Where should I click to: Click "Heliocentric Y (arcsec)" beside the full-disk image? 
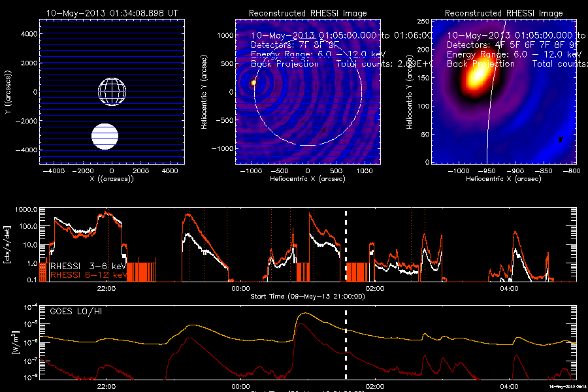coord(204,92)
